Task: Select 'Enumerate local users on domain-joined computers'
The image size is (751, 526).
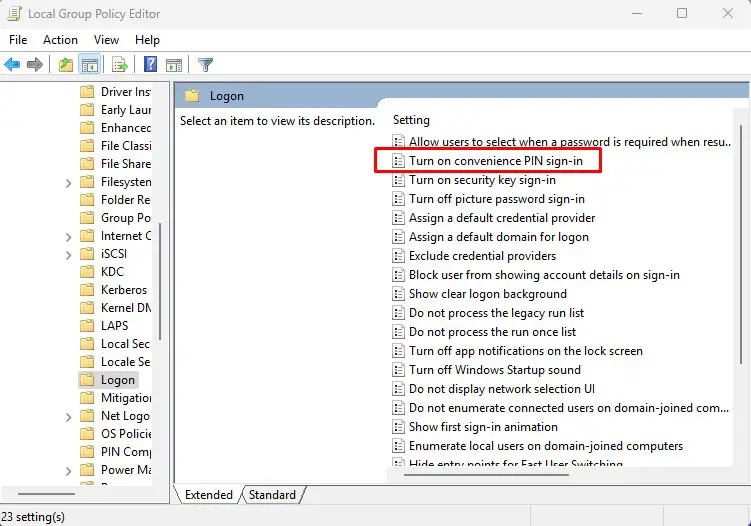Action: (538, 446)
